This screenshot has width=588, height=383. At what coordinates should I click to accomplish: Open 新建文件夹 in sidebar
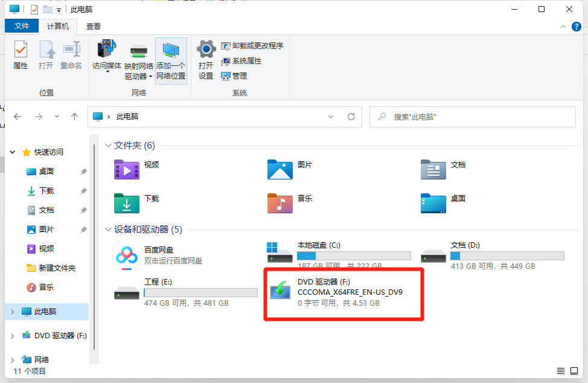51,268
